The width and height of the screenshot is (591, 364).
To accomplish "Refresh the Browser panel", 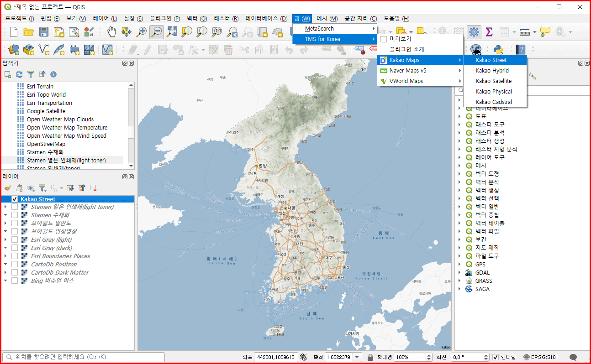I will click(x=19, y=74).
